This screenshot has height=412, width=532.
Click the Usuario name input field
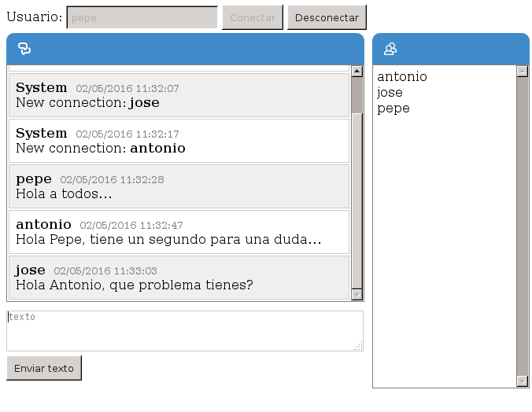point(142,17)
